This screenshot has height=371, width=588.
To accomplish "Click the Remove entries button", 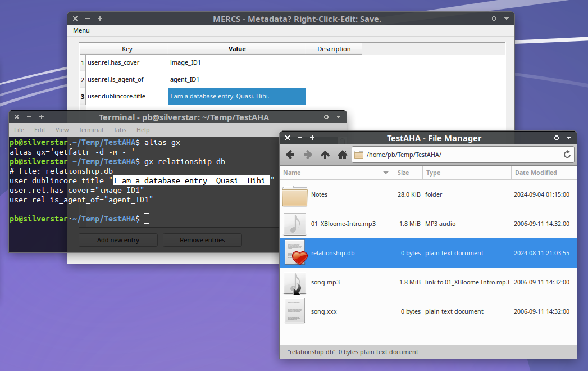I will [202, 240].
